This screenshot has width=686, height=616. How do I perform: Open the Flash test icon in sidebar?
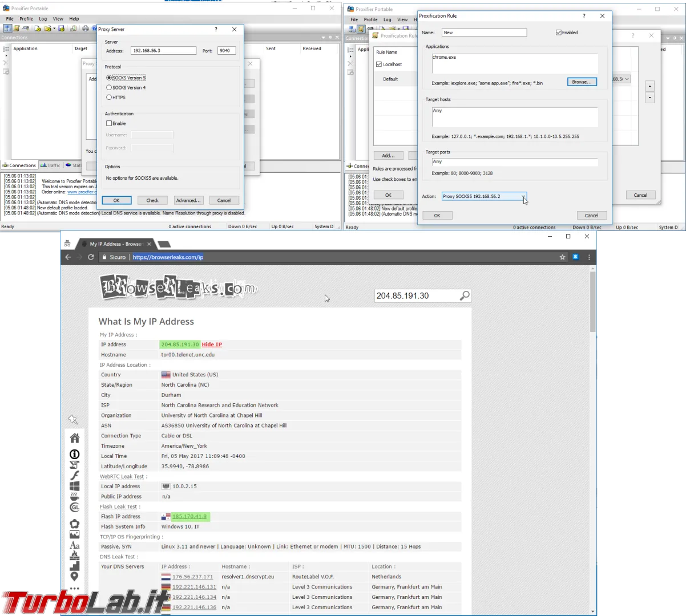coord(74,475)
